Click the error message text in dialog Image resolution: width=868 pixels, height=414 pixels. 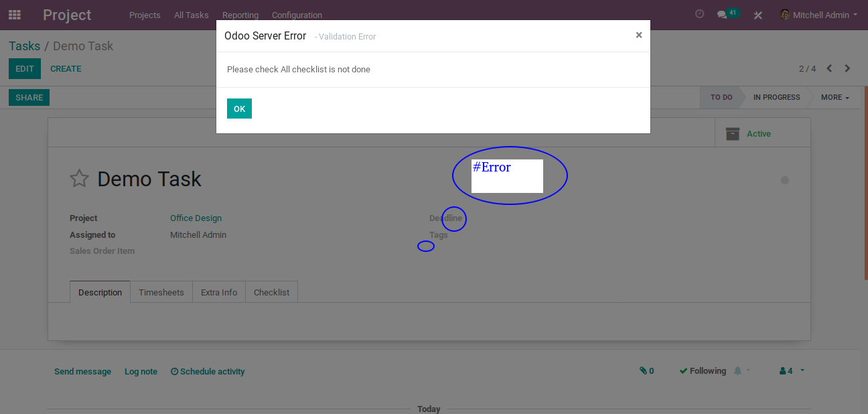click(299, 70)
